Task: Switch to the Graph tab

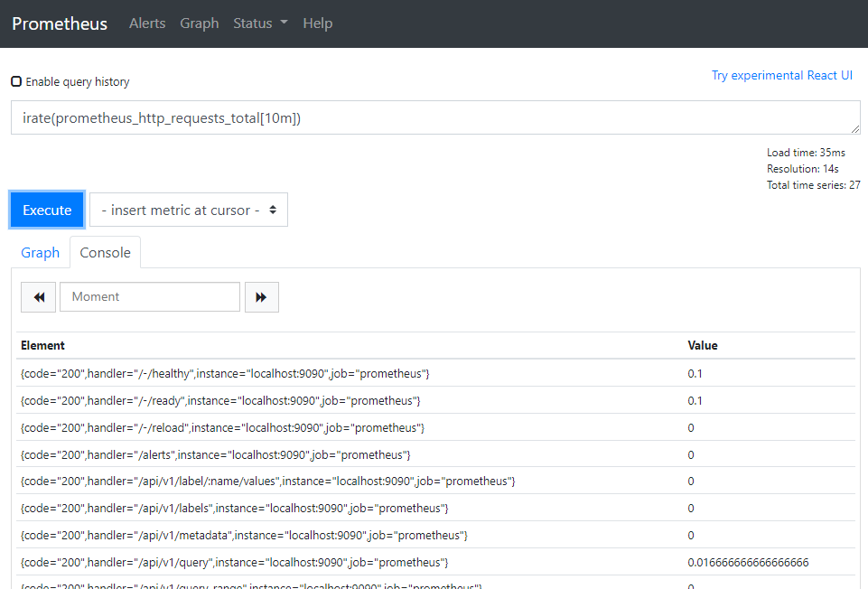Action: tap(41, 253)
